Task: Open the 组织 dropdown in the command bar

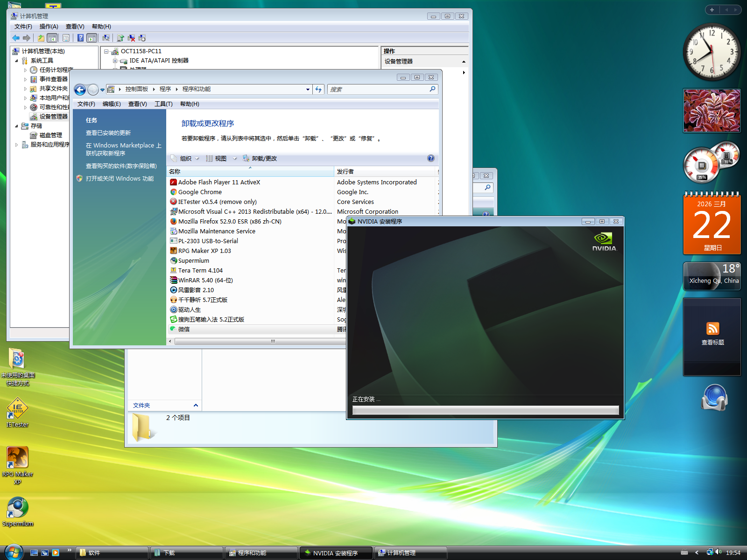Action: [186, 159]
